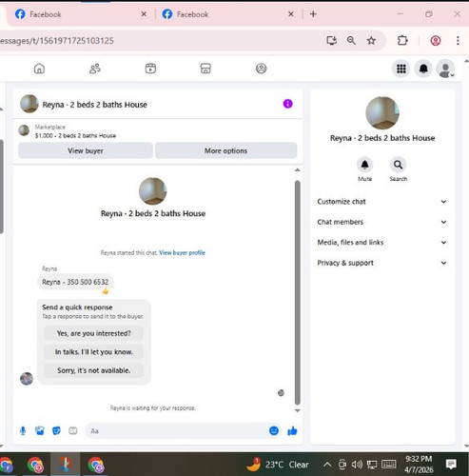The image size is (469, 476).
Task: Open the taskbar volume speaker icon
Action: [x=357, y=465]
